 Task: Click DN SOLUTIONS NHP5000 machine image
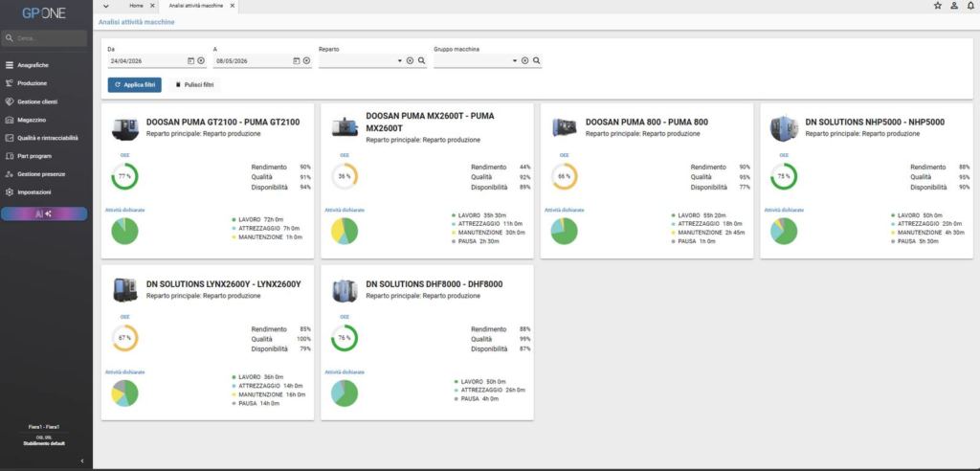point(784,128)
